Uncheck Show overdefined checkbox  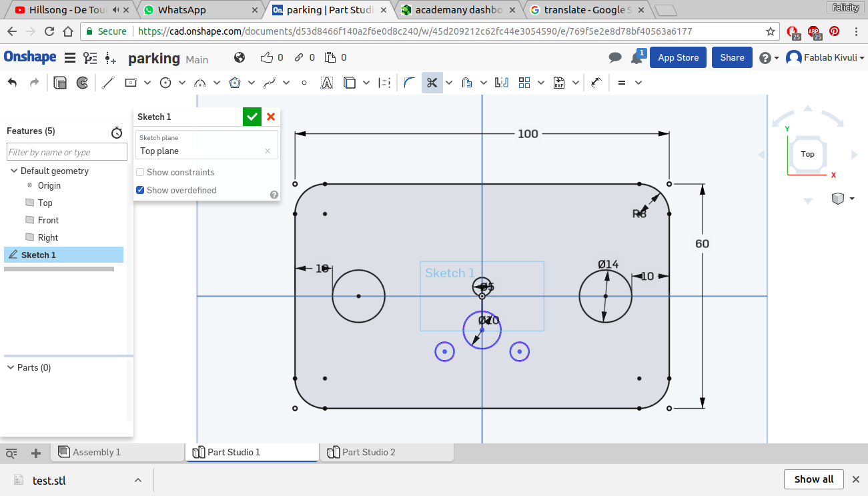tap(140, 190)
